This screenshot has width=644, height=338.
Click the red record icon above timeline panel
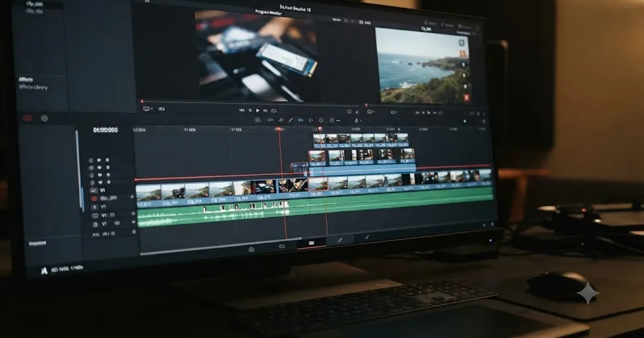[x=27, y=118]
